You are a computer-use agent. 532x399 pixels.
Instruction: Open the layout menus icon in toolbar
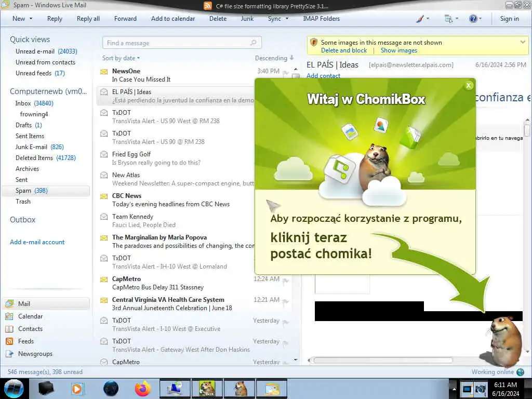tap(448, 19)
